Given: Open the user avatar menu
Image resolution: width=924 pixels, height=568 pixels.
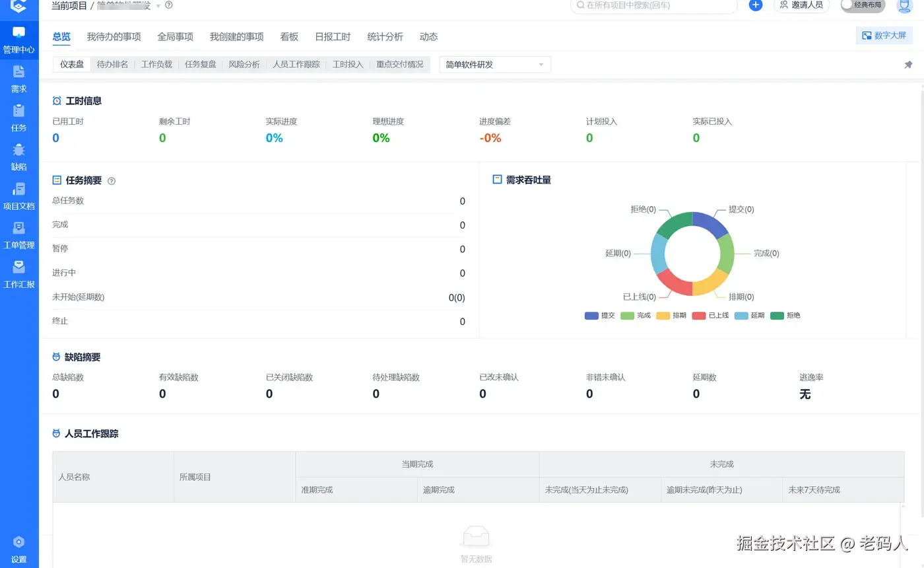Looking at the screenshot, I should [x=904, y=5].
